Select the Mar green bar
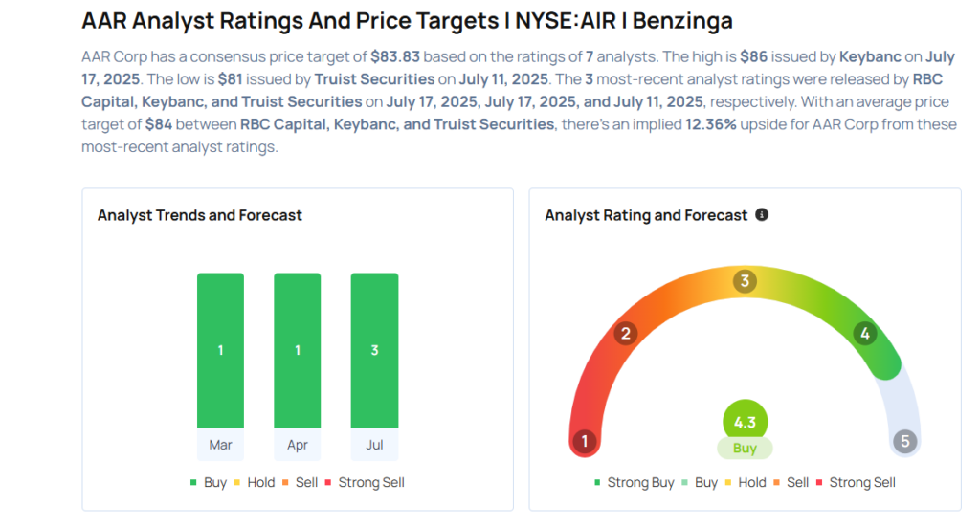980x527 pixels. [x=220, y=350]
